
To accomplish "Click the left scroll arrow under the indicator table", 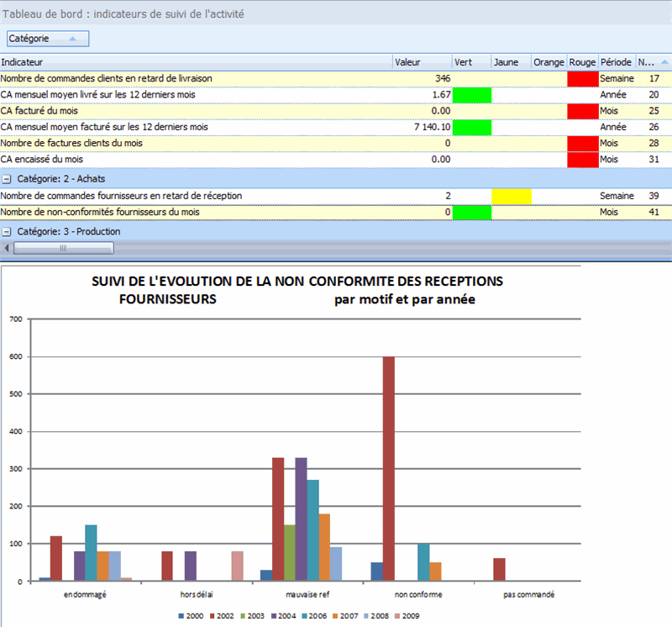I will pyautogui.click(x=7, y=248).
